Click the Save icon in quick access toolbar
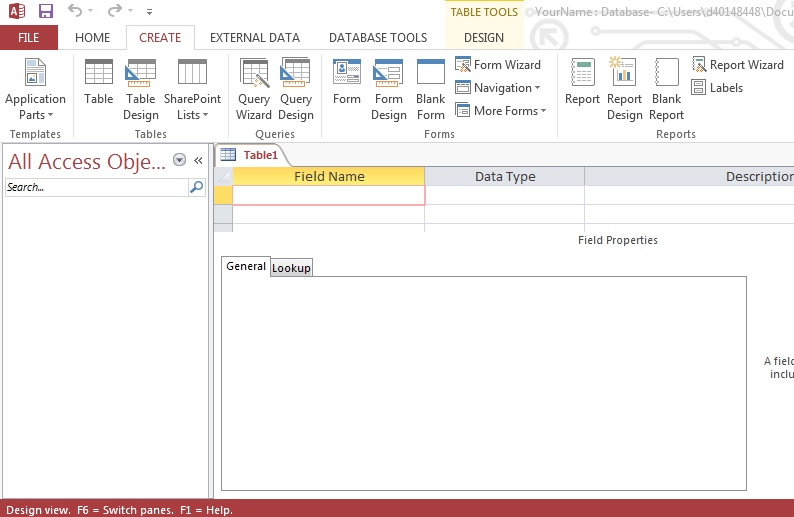This screenshot has width=794, height=517. click(46, 12)
